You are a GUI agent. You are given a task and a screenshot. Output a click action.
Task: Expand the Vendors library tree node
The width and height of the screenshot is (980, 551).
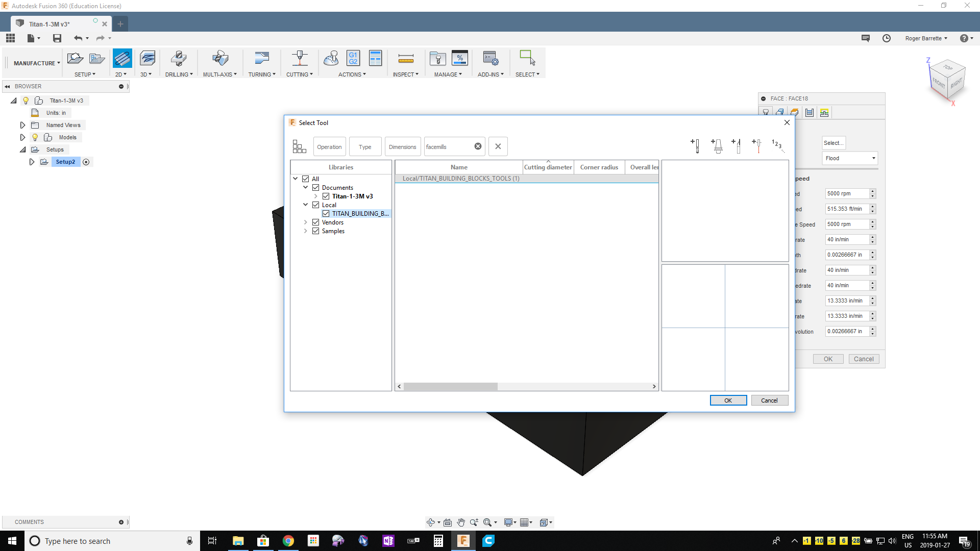306,222
